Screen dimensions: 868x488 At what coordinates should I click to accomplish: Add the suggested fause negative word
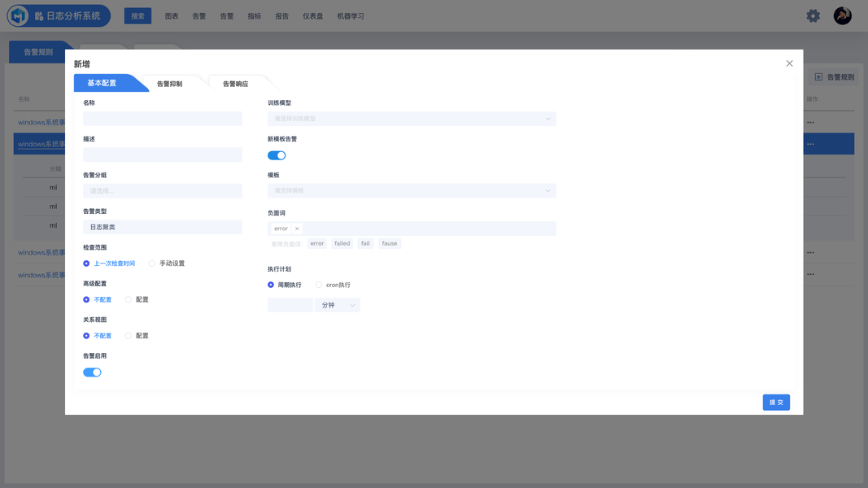point(389,243)
